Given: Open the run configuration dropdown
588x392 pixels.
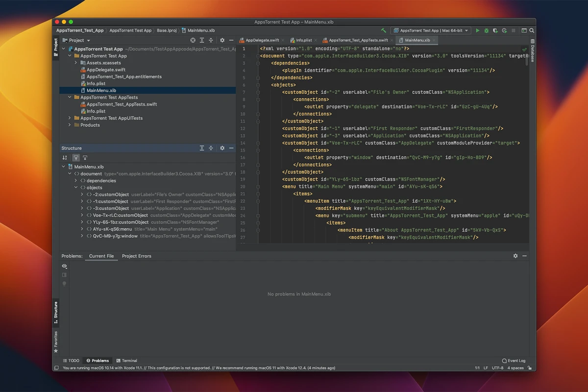Looking at the screenshot, I should pos(431,30).
